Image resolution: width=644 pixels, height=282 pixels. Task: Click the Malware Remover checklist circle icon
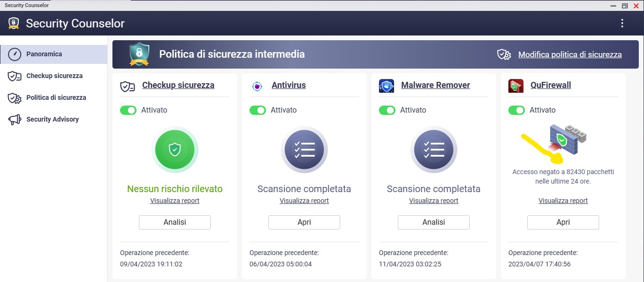[434, 150]
